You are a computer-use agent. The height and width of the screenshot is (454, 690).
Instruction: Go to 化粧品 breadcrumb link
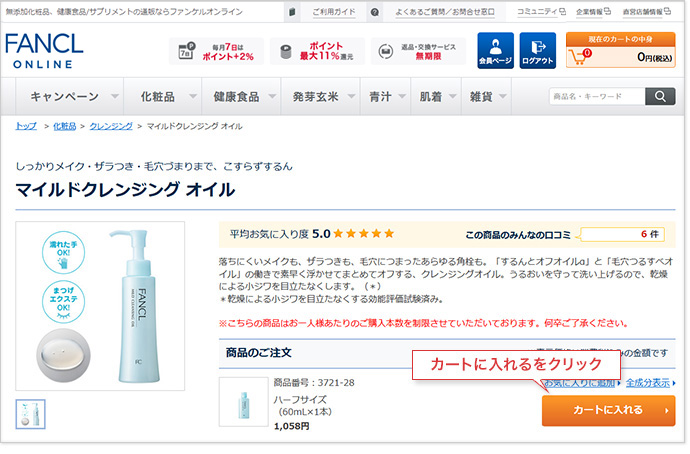[x=65, y=126]
